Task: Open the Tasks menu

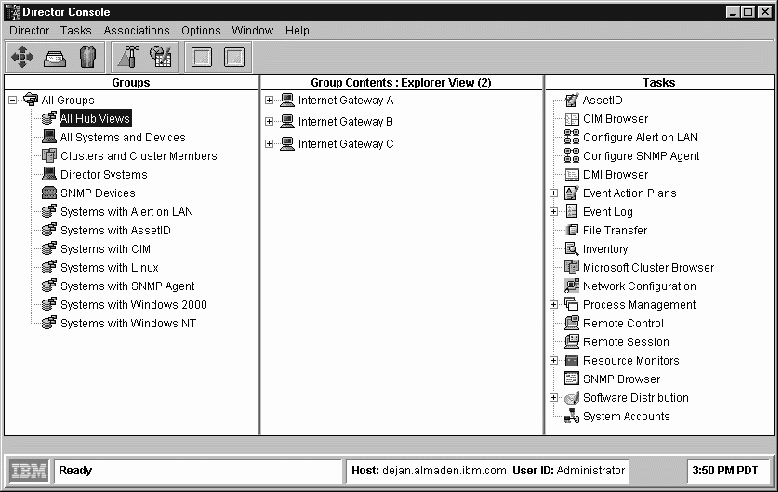Action: (x=75, y=31)
